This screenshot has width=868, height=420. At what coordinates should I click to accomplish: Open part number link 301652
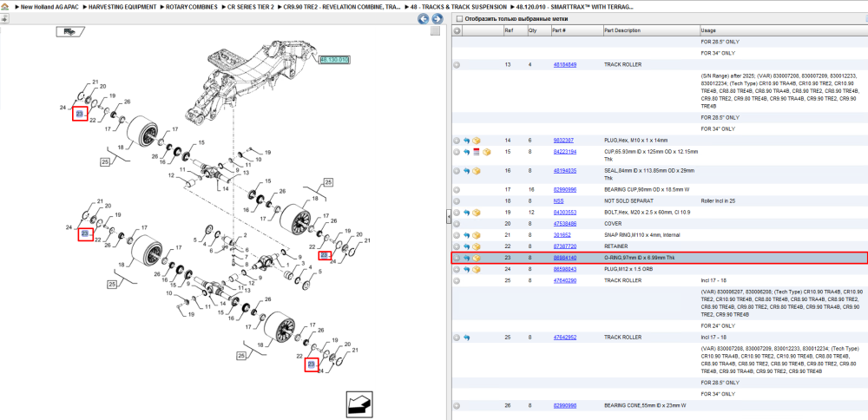562,235
